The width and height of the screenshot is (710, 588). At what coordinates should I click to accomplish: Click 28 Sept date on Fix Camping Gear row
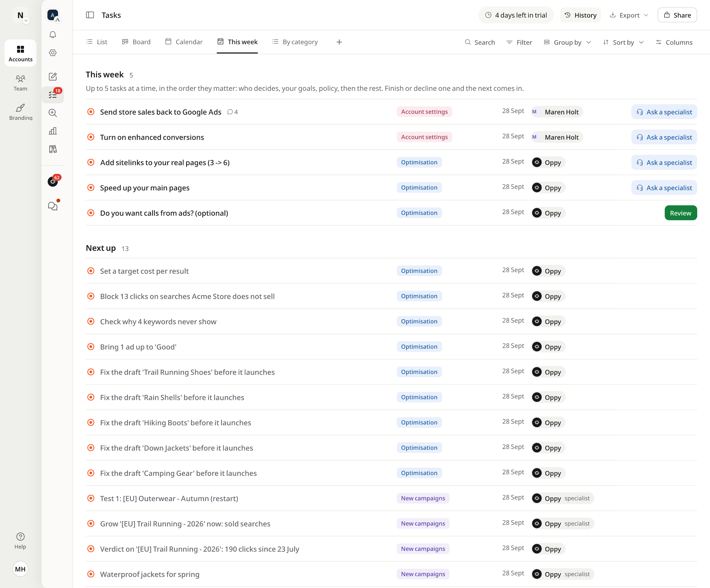pyautogui.click(x=513, y=472)
